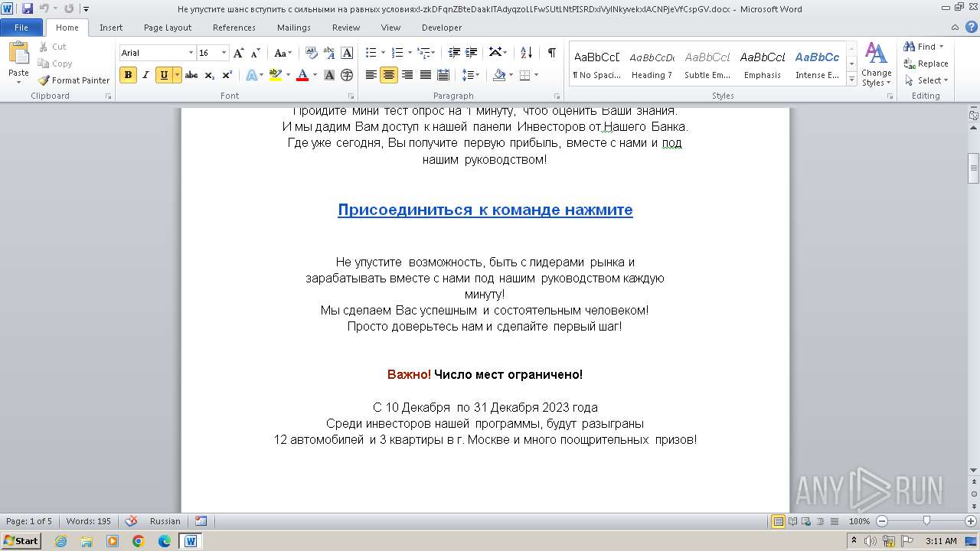Open the Numbering dropdown arrow

[x=410, y=53]
